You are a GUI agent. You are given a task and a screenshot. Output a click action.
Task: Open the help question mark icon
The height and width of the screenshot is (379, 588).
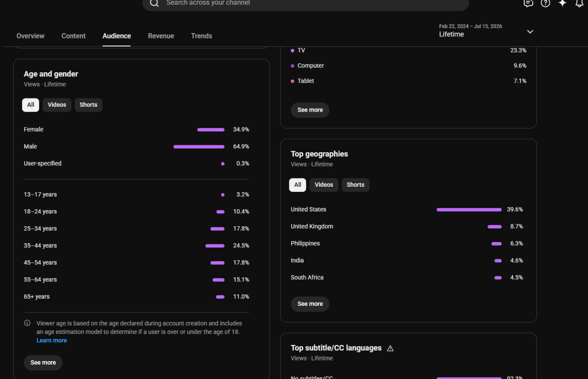click(545, 3)
